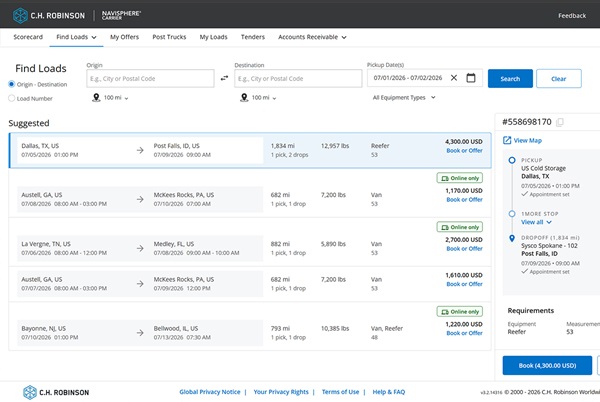Click the Clear button
Viewport: 600px width, 402px height.
(559, 79)
